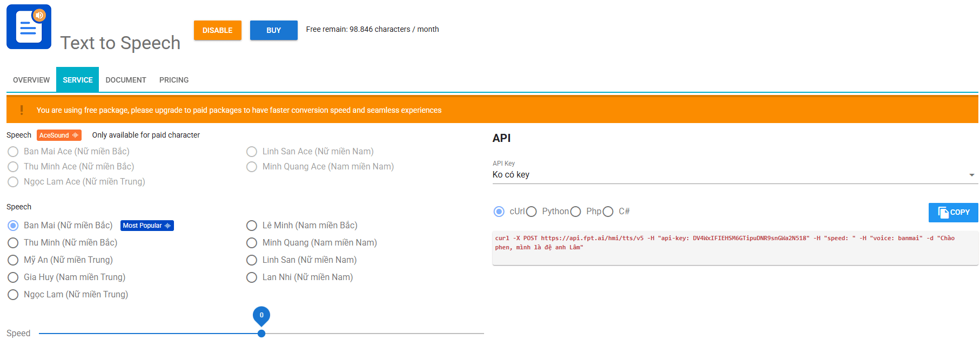Switch to the PRICING tab
The width and height of the screenshot is (980, 340).
pyautogui.click(x=174, y=80)
